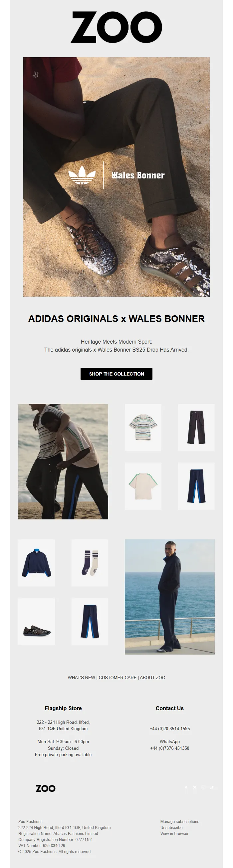Click the small ZOO footer logo
Screen dimensions: 233x868
46,788
